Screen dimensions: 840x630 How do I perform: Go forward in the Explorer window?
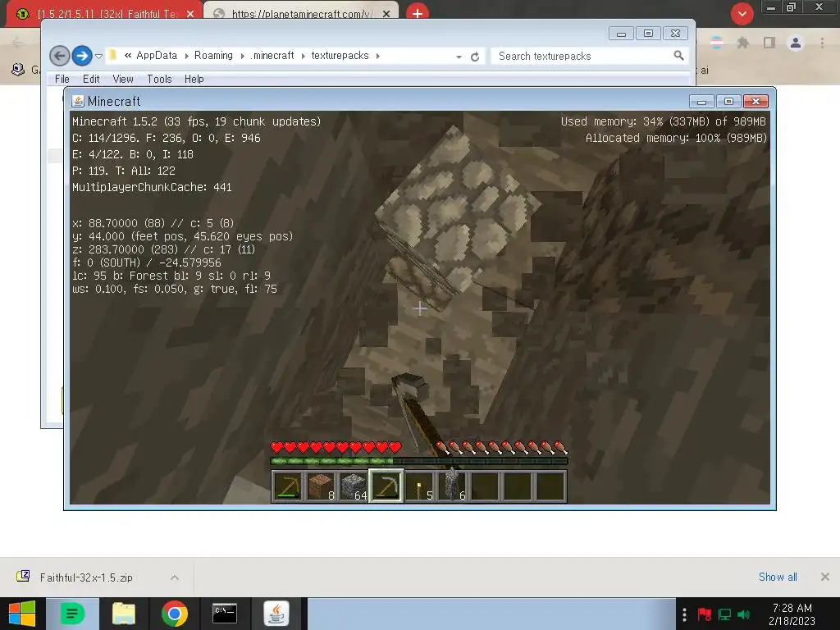[82, 56]
